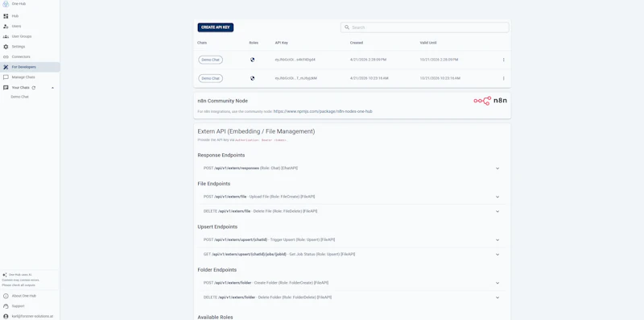Expand POST /api/v1/extern/responses endpoint

click(x=497, y=168)
